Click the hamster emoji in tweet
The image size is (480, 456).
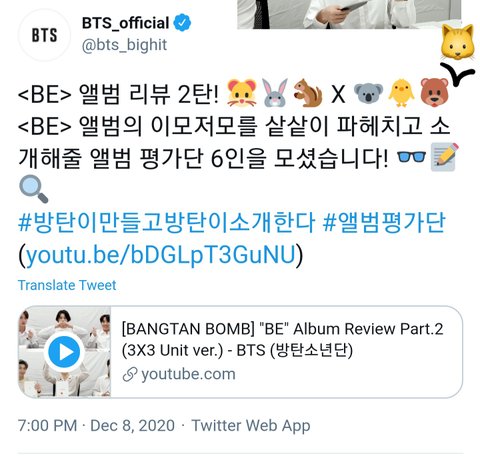(242, 93)
